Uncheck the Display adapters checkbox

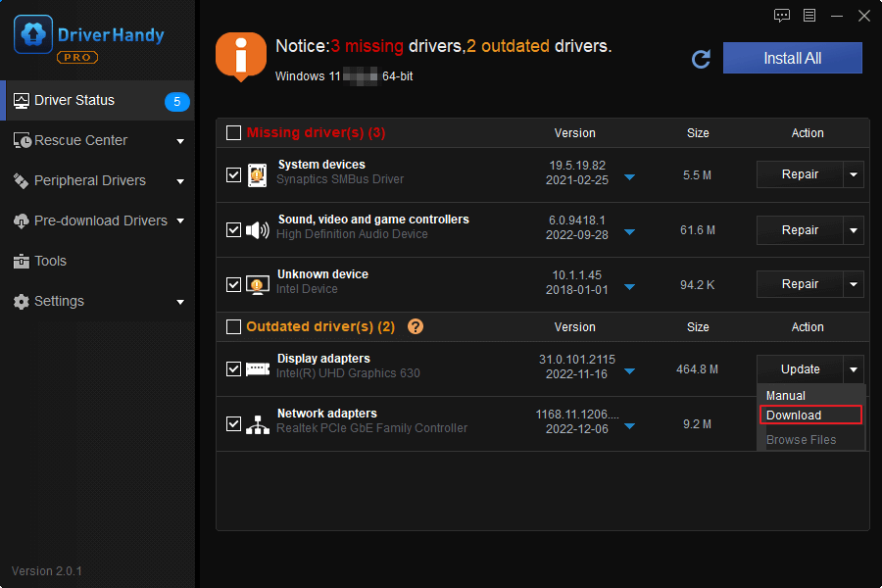pos(233,369)
